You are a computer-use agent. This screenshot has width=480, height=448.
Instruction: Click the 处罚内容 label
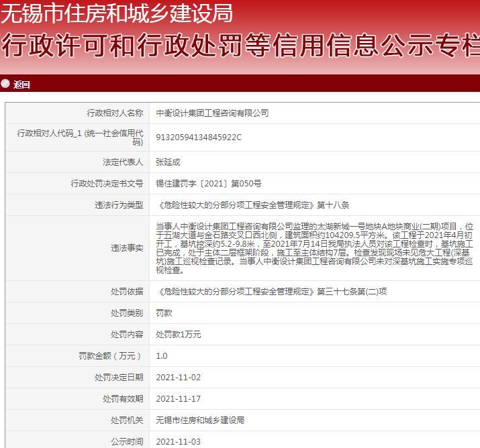tap(127, 334)
